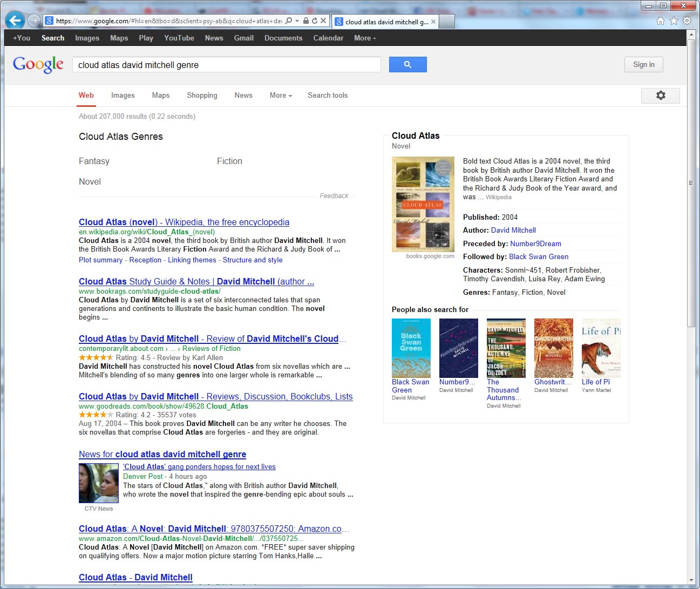Click the CTV News article photo thumbnail
This screenshot has width=700, height=589.
[x=99, y=483]
